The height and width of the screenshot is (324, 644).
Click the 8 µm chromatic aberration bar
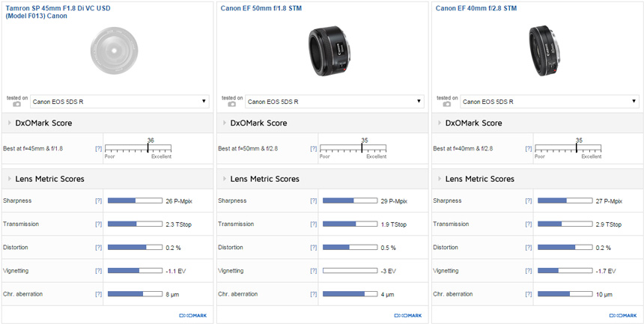pos(135,294)
